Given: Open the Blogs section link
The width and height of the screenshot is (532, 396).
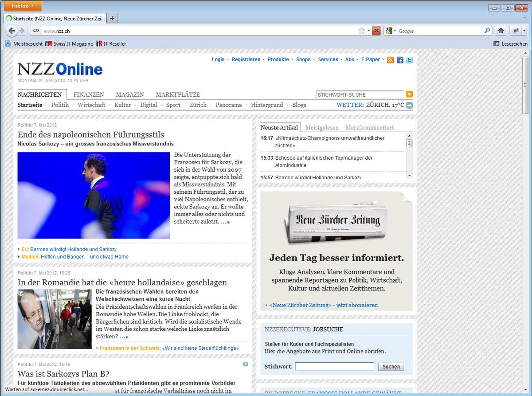Looking at the screenshot, I should 299,105.
